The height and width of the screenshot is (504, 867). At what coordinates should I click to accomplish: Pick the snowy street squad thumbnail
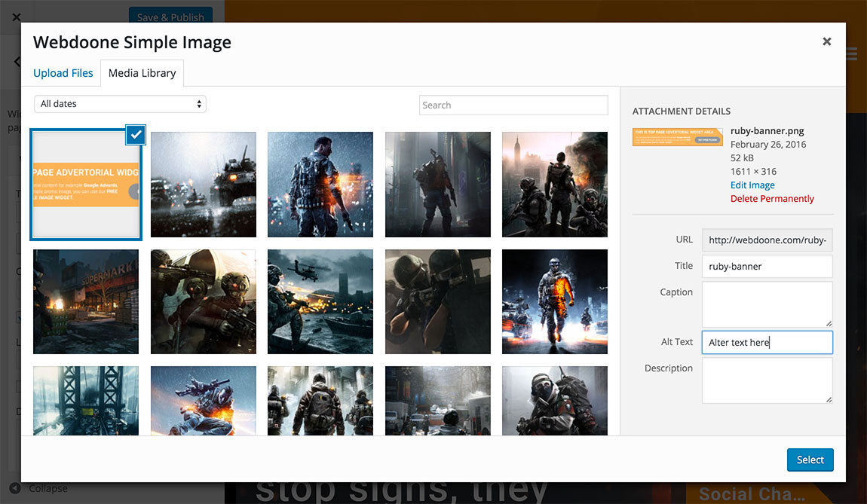pyautogui.click(x=320, y=401)
